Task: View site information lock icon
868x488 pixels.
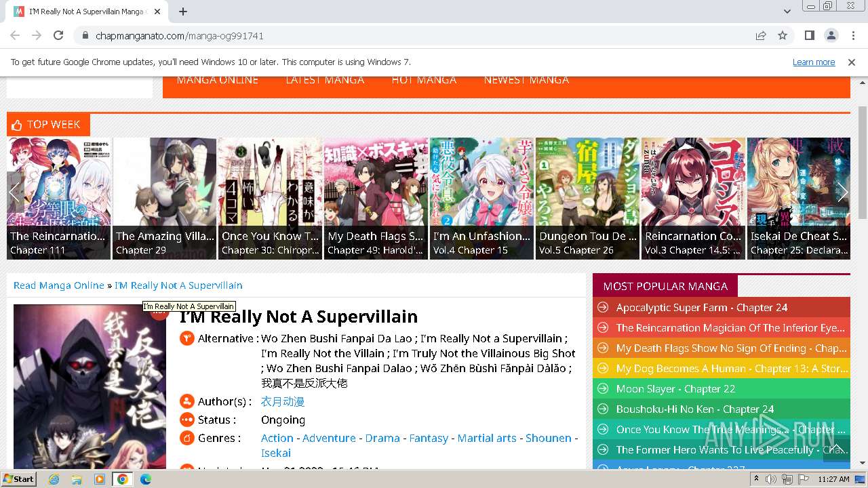Action: point(85,35)
